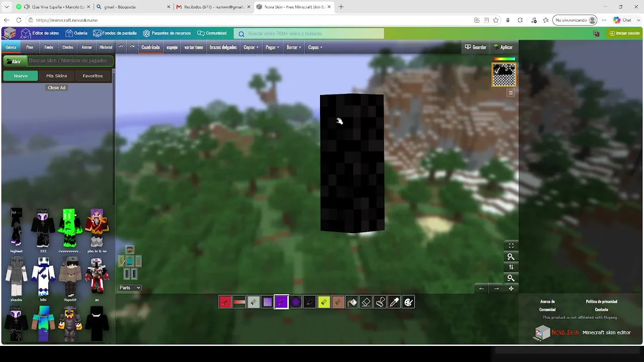The height and width of the screenshot is (362, 644).
Task: Switch to the Favoritos tab
Action: pyautogui.click(x=93, y=76)
